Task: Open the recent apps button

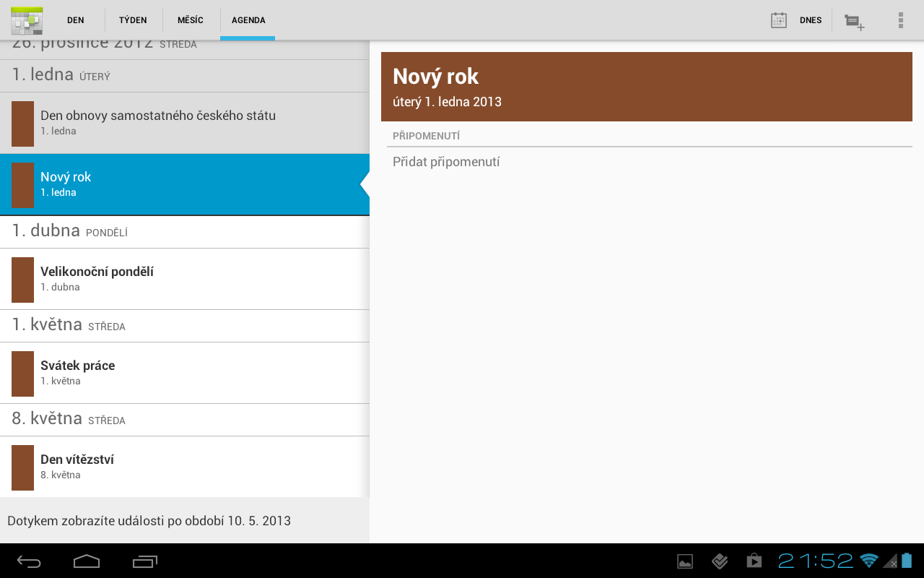Action: (x=145, y=561)
